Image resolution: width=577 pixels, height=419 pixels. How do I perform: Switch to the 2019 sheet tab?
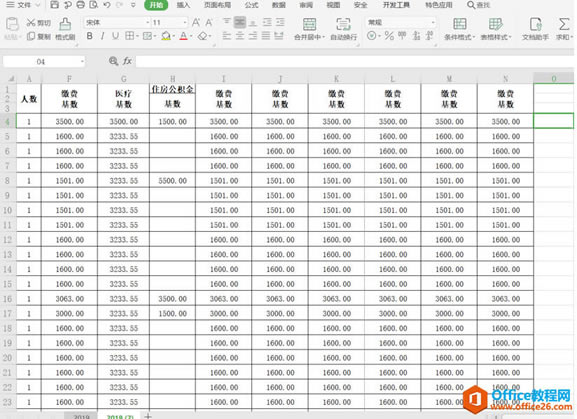(81, 416)
